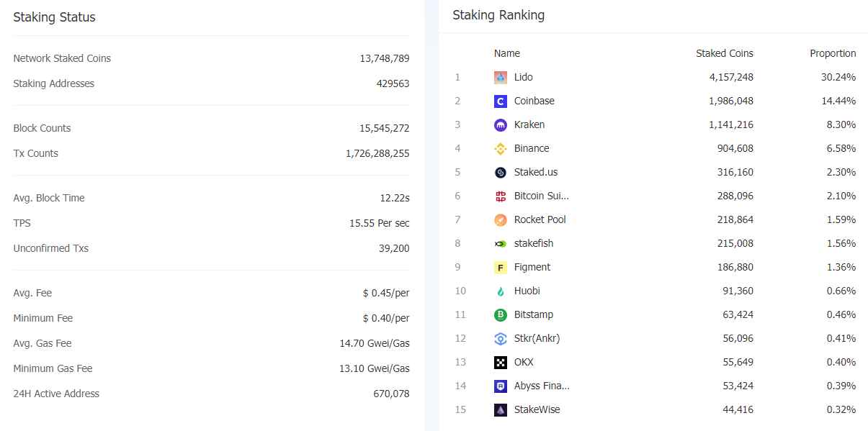Select the Figment name text
Image resolution: width=868 pixels, height=431 pixels.
[532, 267]
